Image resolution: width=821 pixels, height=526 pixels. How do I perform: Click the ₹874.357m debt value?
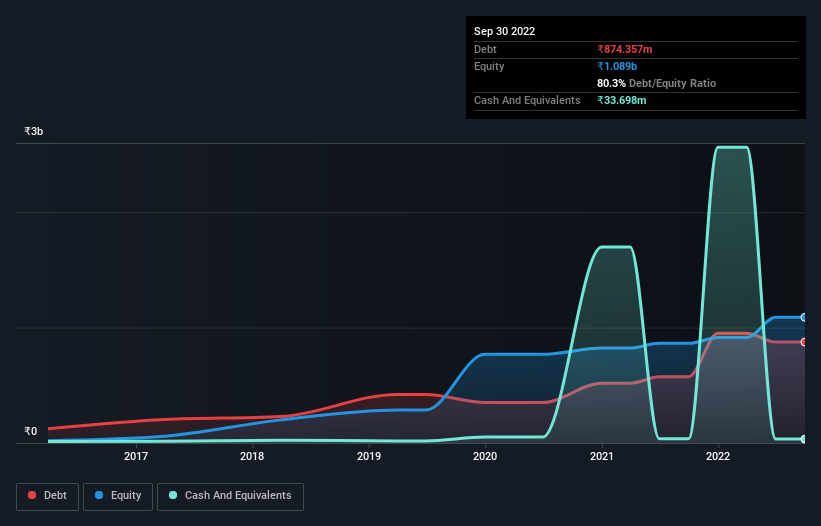click(x=625, y=49)
